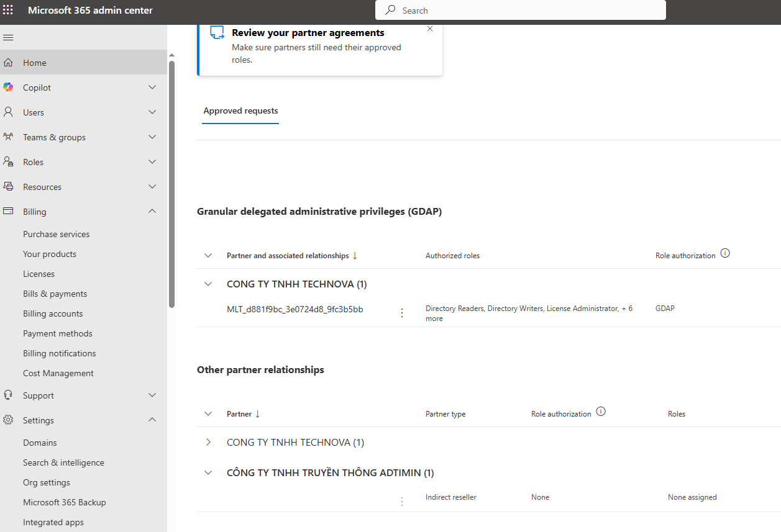Open more actions for MLT_d881f9bc relationship
781x532 pixels.
tap(402, 313)
